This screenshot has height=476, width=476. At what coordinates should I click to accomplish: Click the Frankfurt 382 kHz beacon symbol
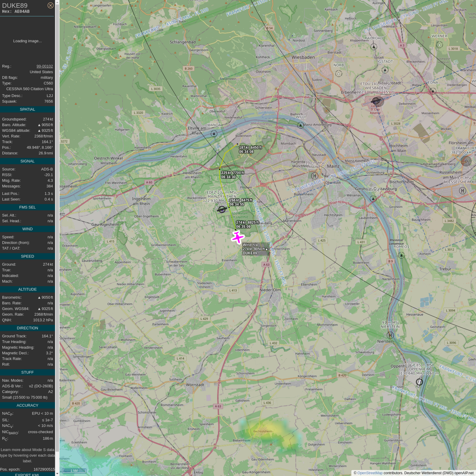point(466,161)
